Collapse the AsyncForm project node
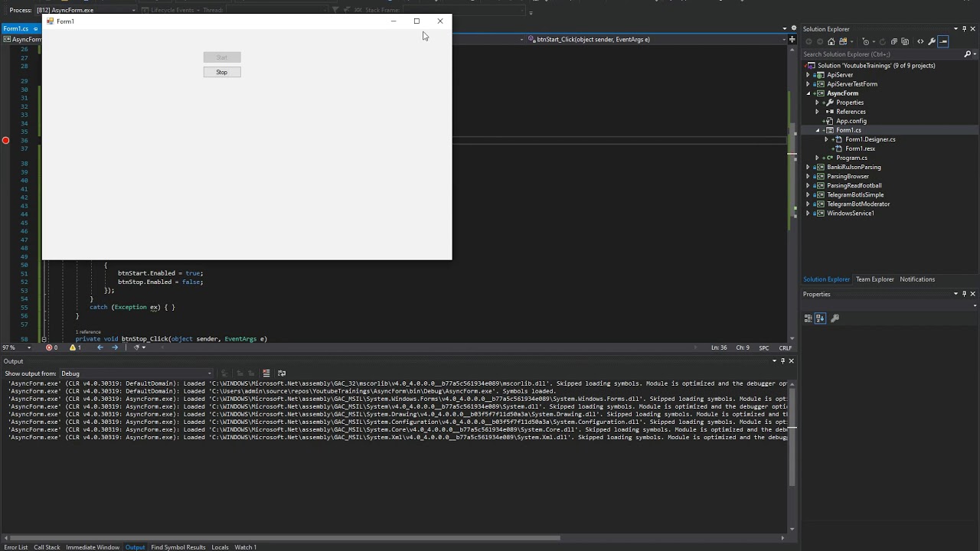Screen dimensions: 980x551 [808, 93]
